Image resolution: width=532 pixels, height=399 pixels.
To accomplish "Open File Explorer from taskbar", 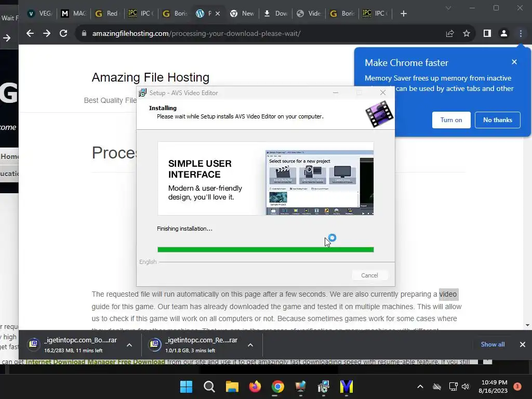I will (x=232, y=387).
